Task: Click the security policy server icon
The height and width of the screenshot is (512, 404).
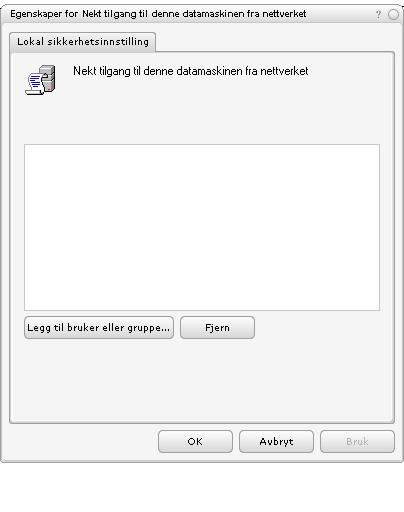Action: click(x=41, y=80)
